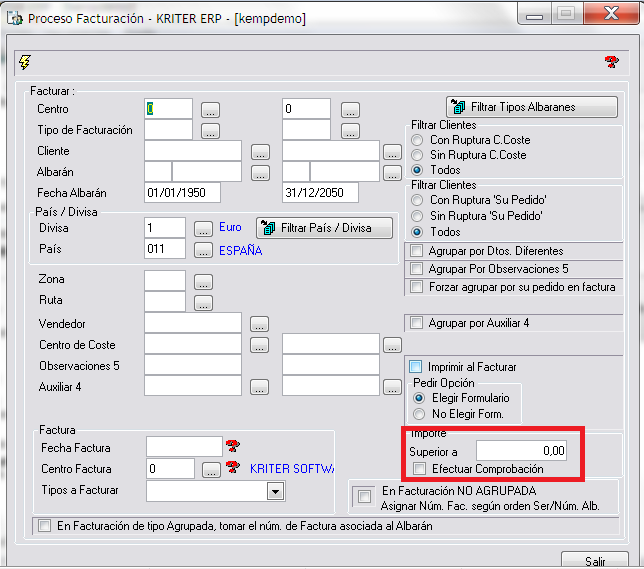
Task: Open lookup button beside Ruta field
Action: pos(203,303)
